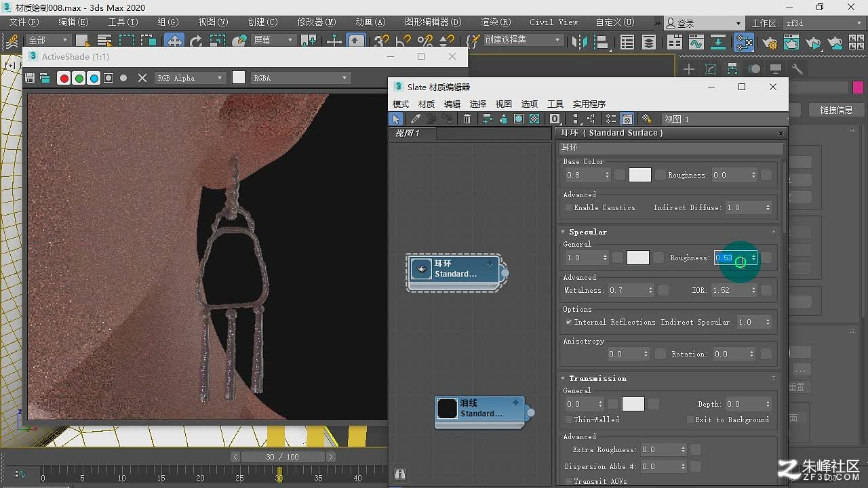Click Material ID channel icon

(555, 119)
